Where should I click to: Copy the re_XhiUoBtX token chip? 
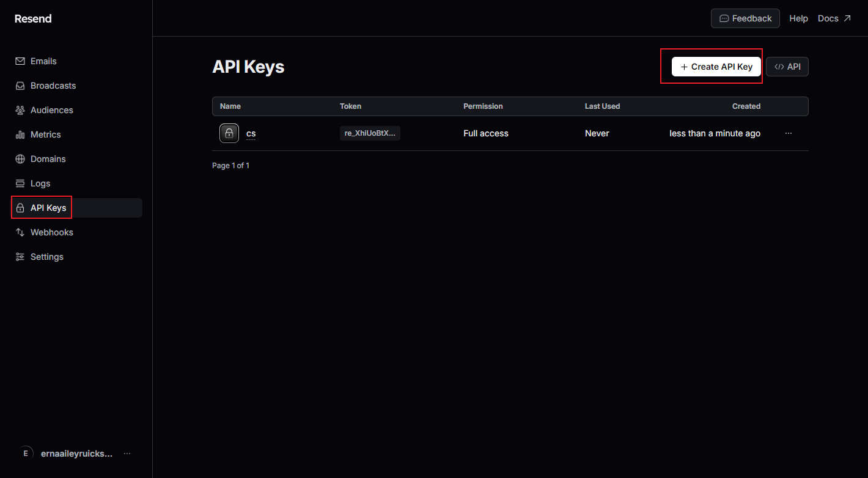tap(370, 133)
